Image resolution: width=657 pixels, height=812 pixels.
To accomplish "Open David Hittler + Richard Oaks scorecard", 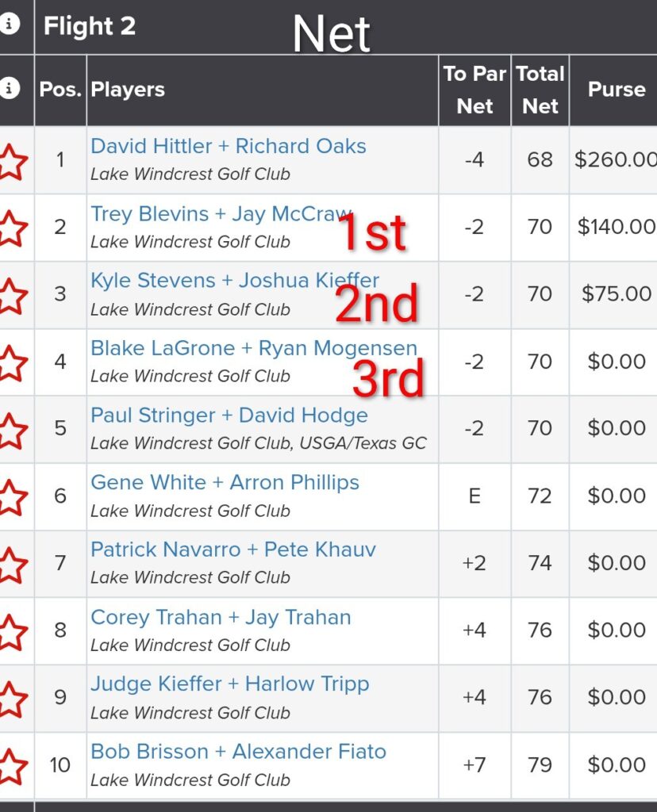I will pos(229,147).
